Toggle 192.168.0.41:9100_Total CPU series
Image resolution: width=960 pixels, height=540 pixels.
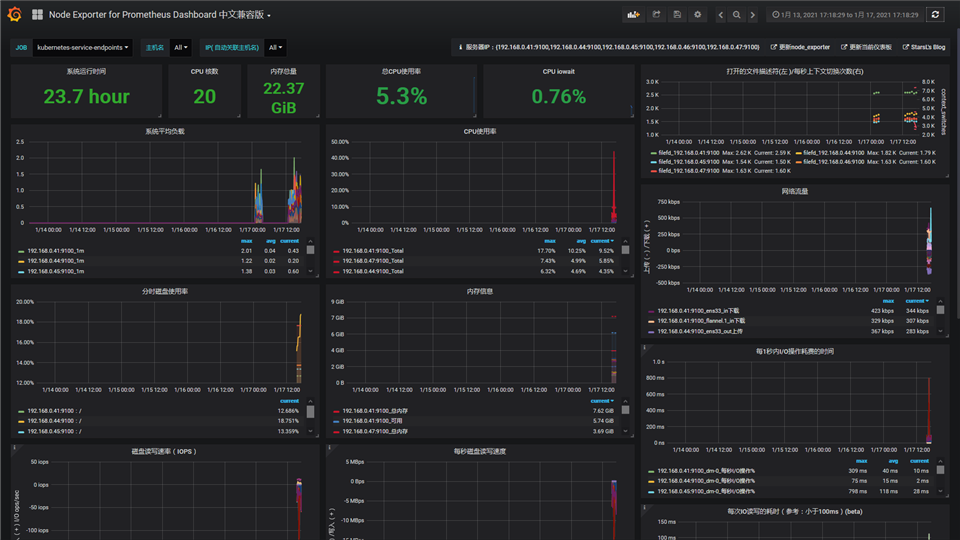coord(373,251)
